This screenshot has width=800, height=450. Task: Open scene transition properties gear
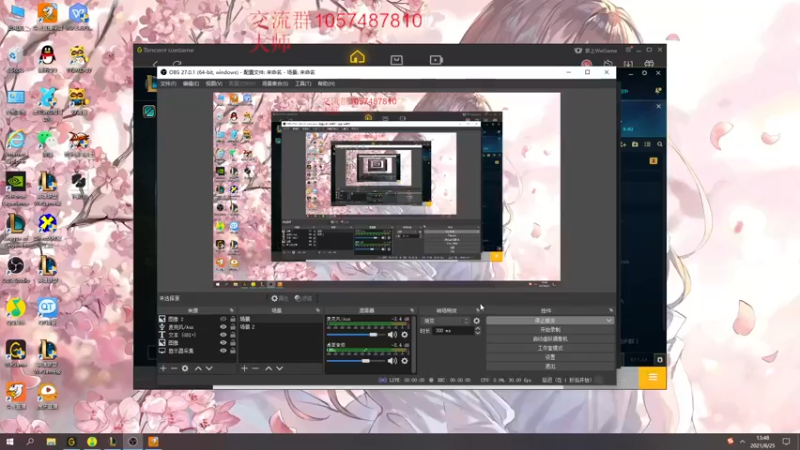click(477, 321)
